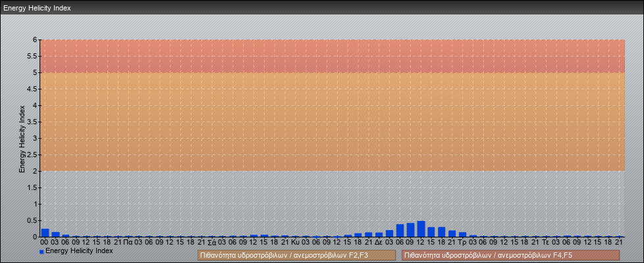Pick the Δε day marker on the time axis
The width and height of the screenshot is (644, 263).
[379, 242]
